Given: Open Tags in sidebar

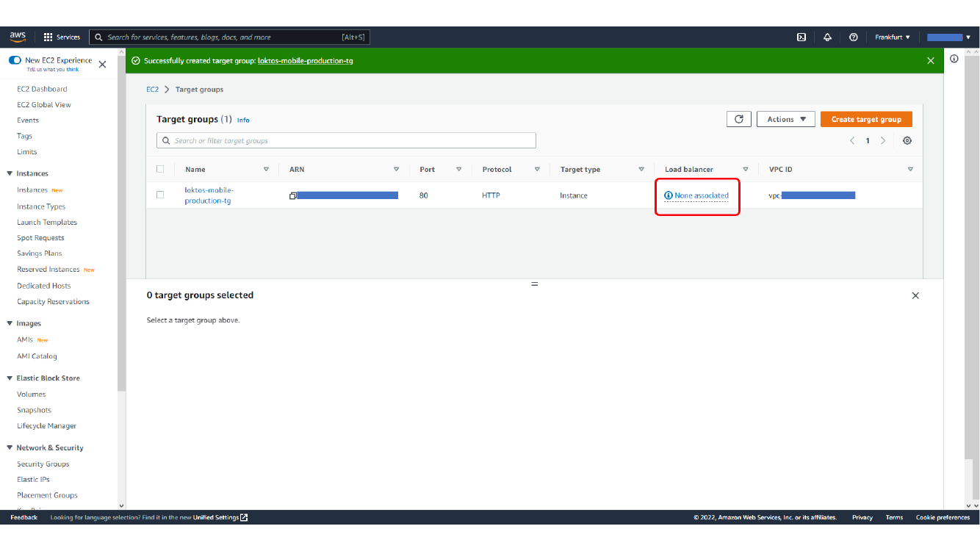Looking at the screenshot, I should click(24, 136).
